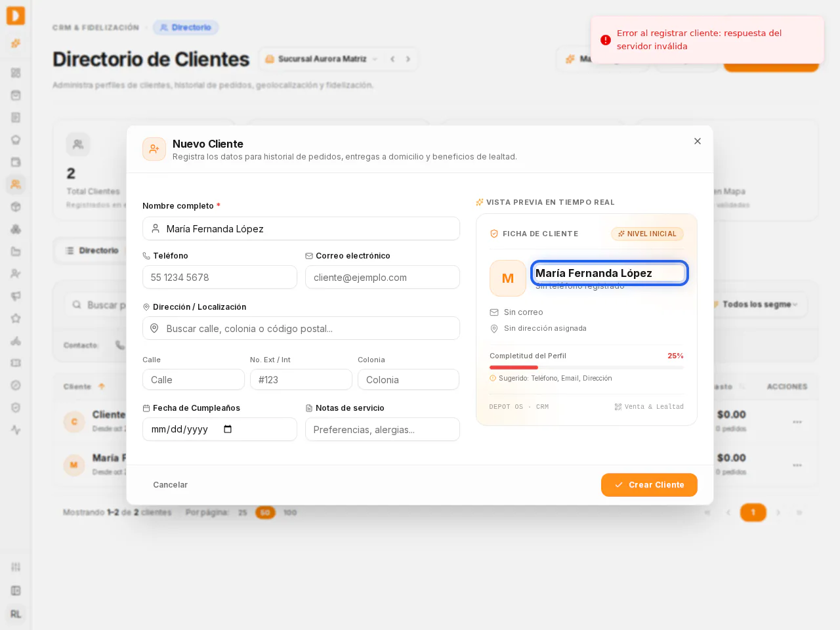Open the Sucursal Aurora Matriz dropdown
The width and height of the screenshot is (840, 630).
click(x=322, y=59)
